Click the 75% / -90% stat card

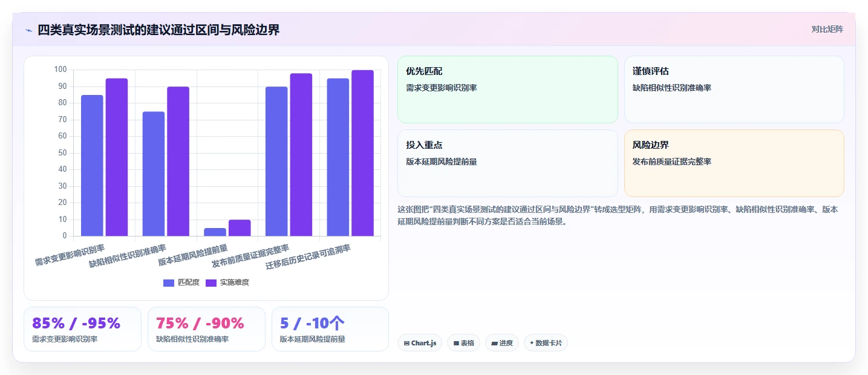pyautogui.click(x=206, y=329)
